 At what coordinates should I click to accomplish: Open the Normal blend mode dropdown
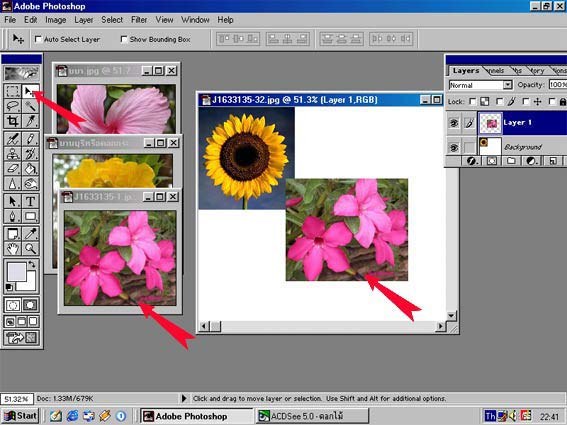tap(508, 85)
